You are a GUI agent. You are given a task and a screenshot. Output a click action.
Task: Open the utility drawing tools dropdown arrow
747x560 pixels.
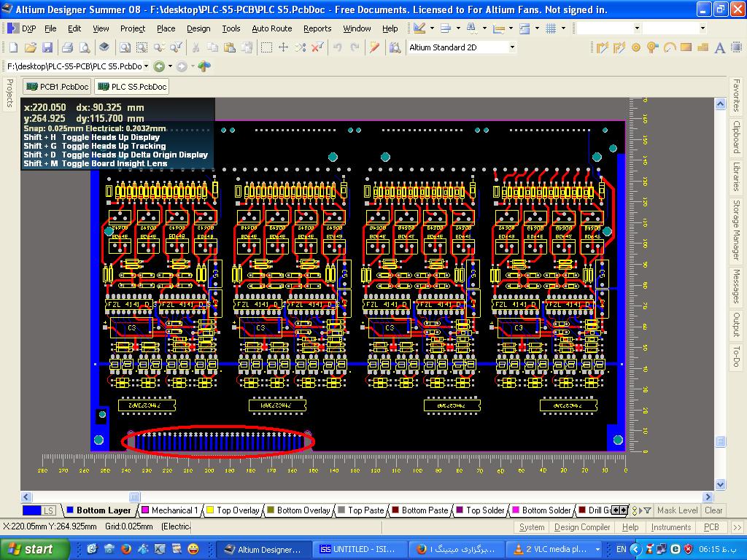432,28
